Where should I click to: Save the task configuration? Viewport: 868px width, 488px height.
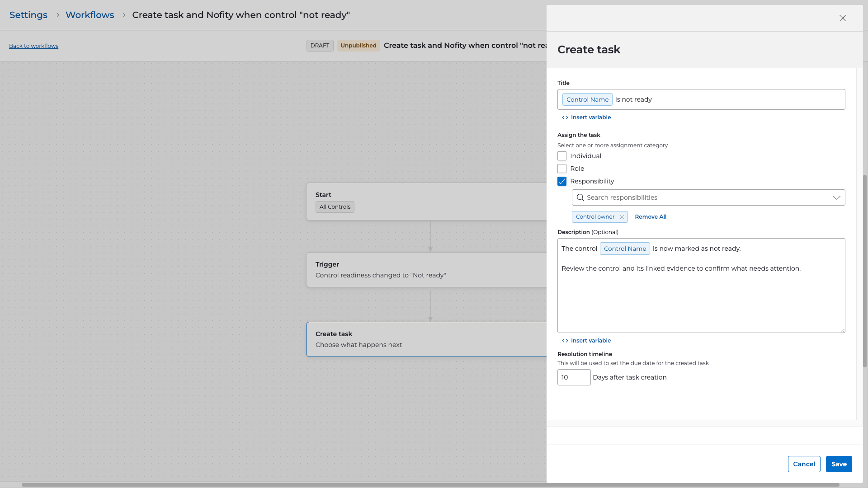[x=839, y=464]
